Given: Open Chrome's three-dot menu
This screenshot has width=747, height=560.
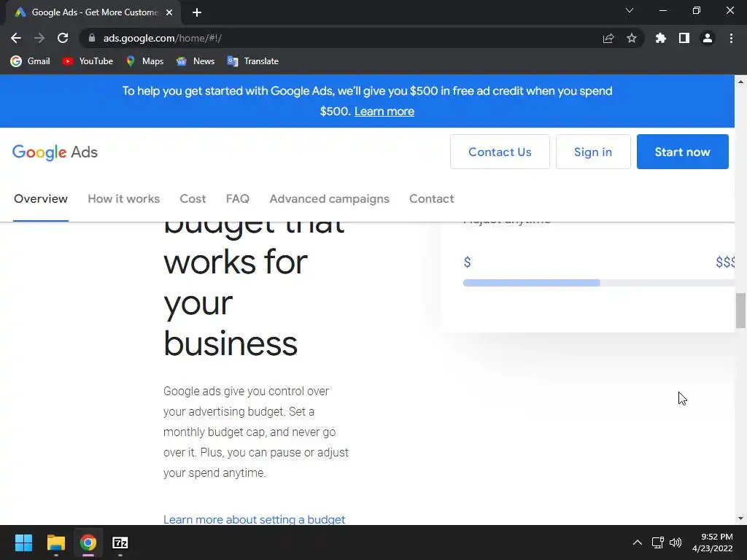Looking at the screenshot, I should [x=731, y=38].
